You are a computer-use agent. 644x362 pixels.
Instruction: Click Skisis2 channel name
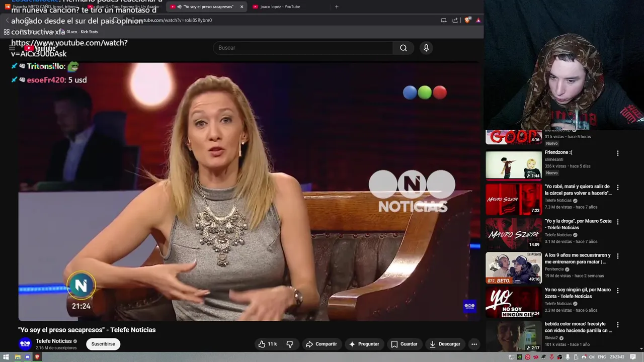(552, 338)
